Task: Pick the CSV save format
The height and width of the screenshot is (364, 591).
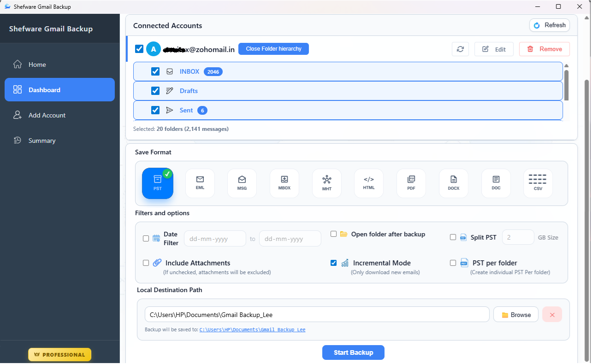Action: pyautogui.click(x=538, y=183)
